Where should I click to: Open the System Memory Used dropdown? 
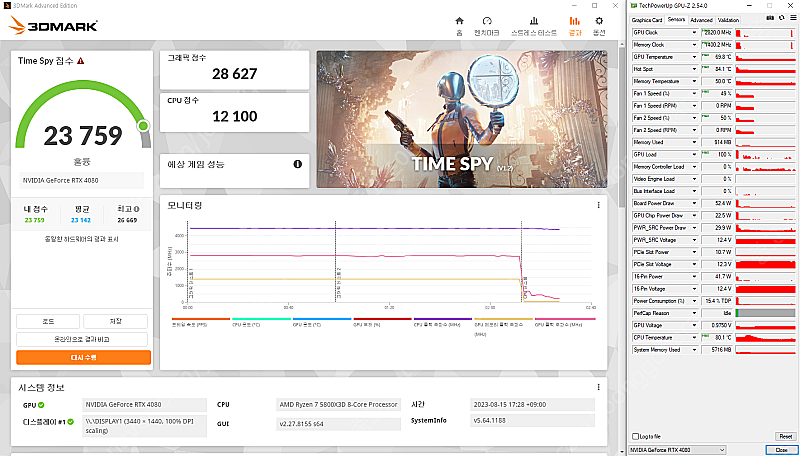point(694,350)
